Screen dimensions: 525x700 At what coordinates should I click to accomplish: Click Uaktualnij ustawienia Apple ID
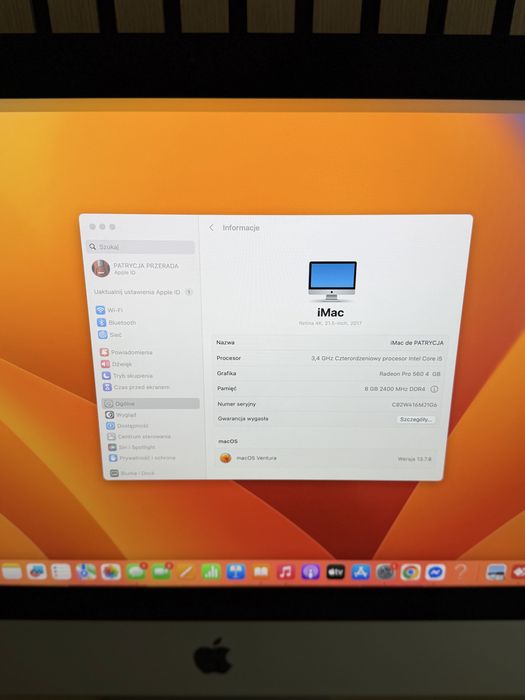point(143,292)
